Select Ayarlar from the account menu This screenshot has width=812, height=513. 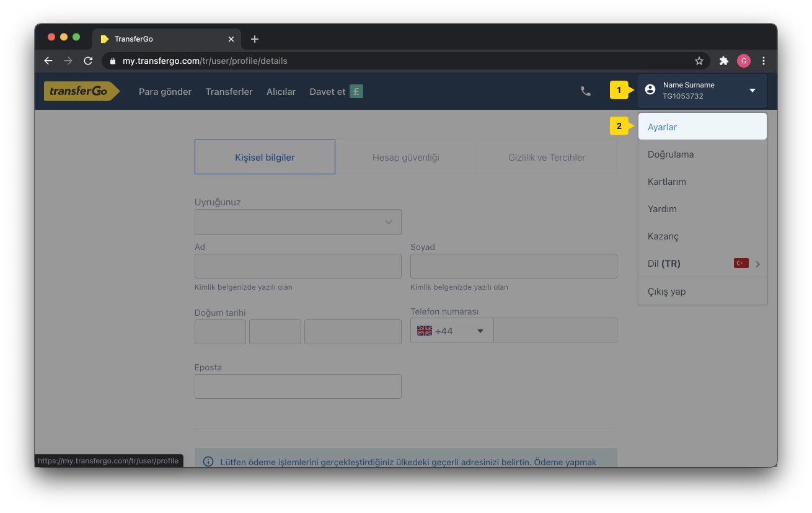[703, 127]
